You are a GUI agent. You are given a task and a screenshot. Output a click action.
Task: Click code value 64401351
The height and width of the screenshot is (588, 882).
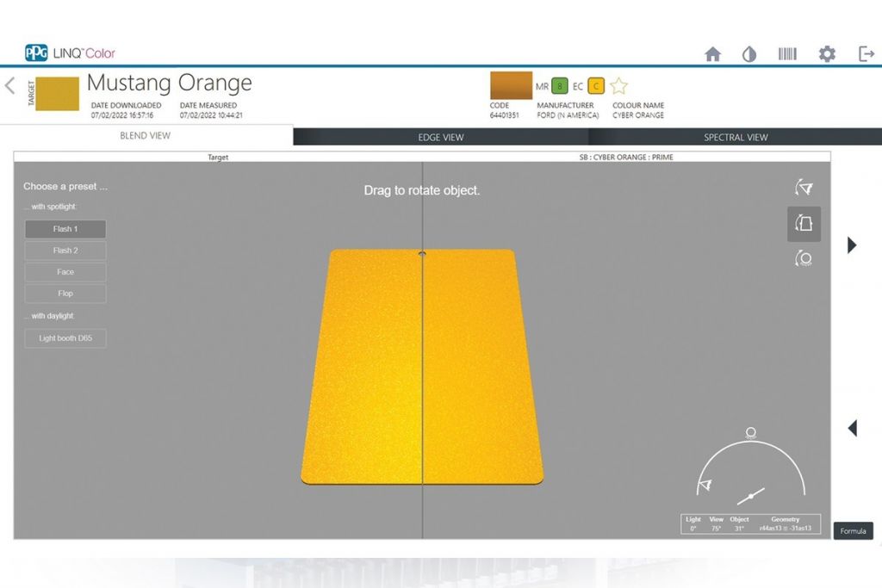point(504,115)
